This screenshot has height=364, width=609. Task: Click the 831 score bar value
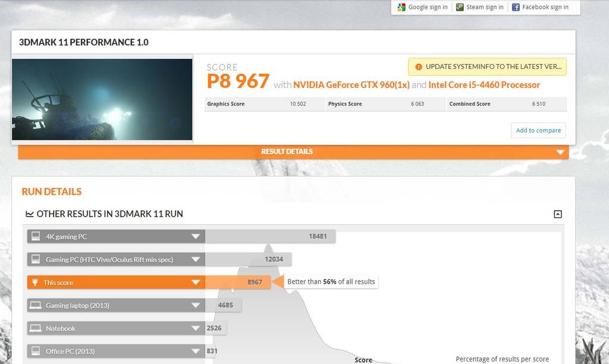click(x=212, y=351)
